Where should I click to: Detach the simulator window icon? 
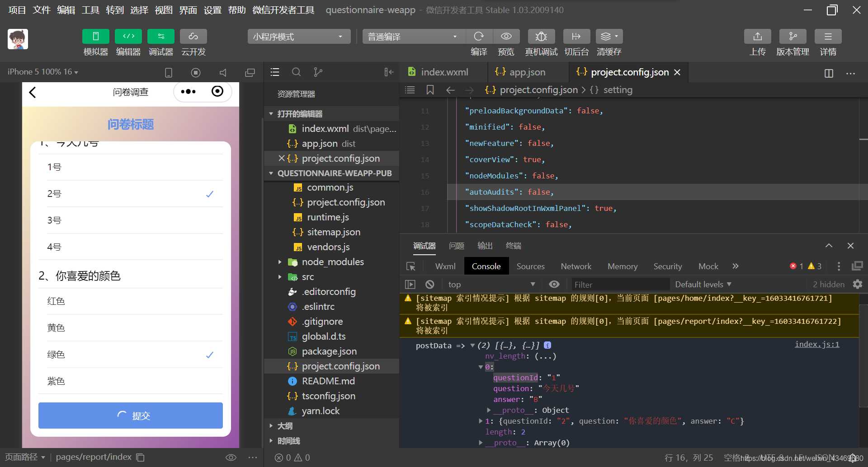[x=250, y=72]
